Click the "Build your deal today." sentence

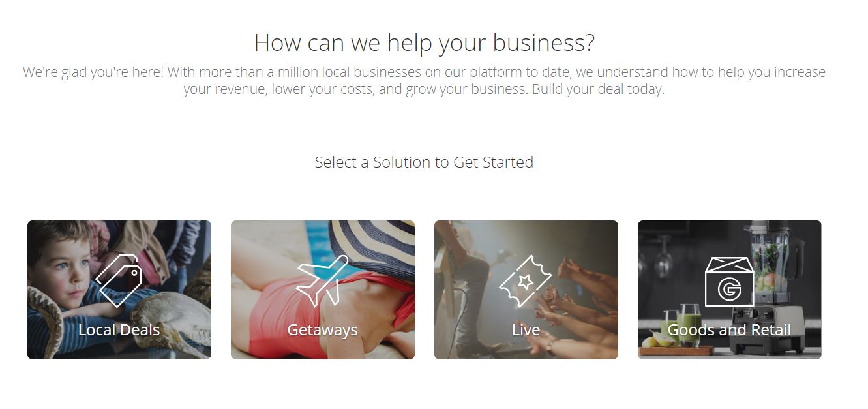[x=598, y=89]
